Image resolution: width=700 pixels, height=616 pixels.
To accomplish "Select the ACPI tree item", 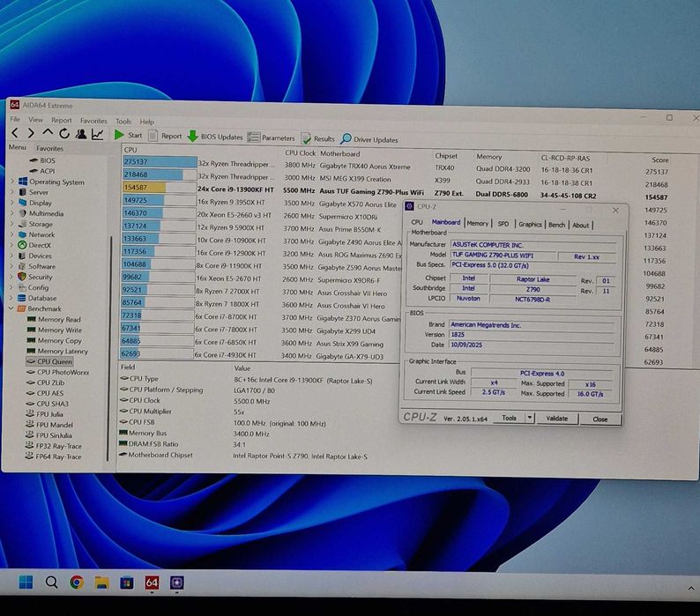I will point(48,171).
